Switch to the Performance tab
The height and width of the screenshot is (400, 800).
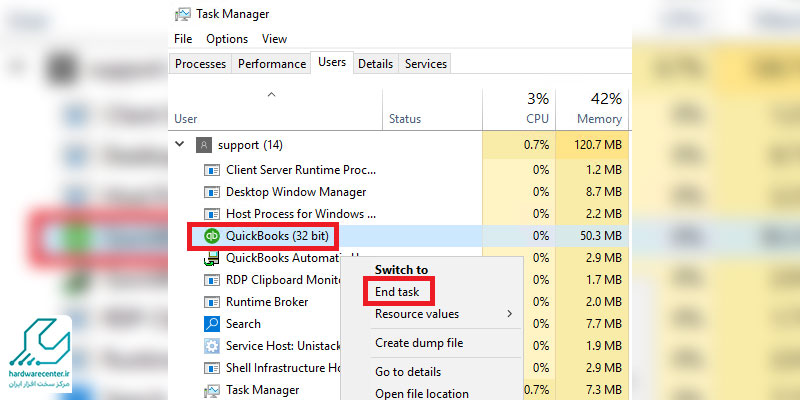(x=271, y=64)
